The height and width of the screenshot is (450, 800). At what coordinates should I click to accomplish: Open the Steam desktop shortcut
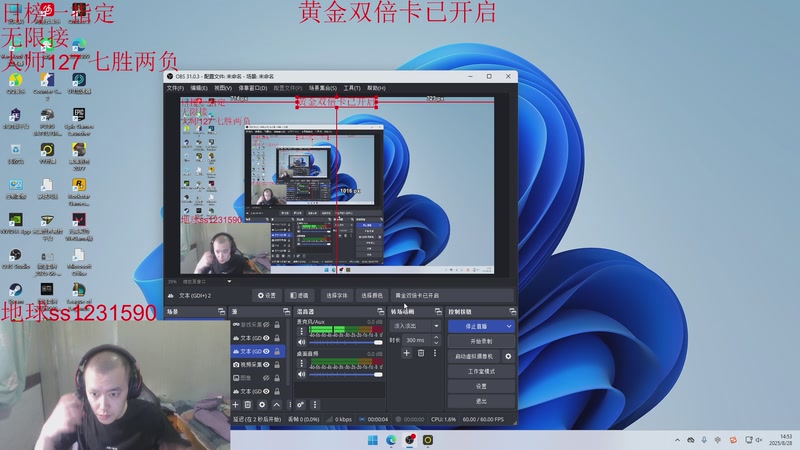(15, 293)
